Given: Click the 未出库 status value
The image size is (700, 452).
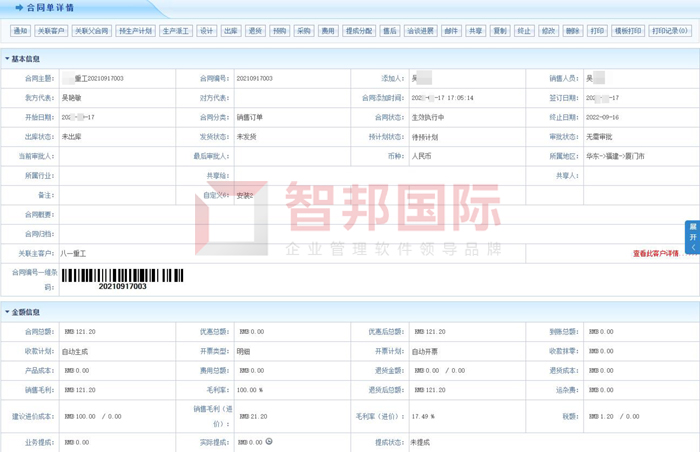Looking at the screenshot, I should [x=71, y=137].
